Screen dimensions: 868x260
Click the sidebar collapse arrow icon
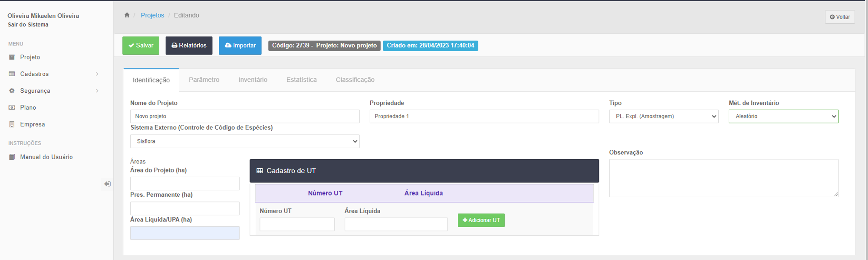[107, 184]
